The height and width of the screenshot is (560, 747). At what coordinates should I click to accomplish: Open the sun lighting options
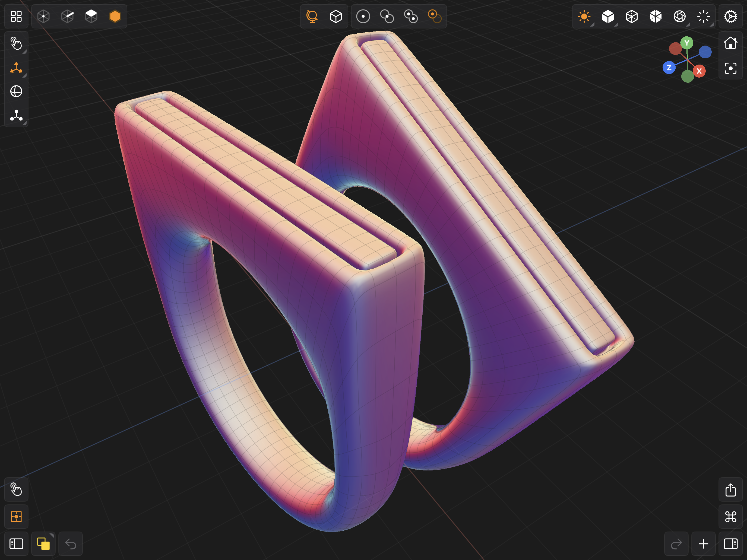(584, 16)
